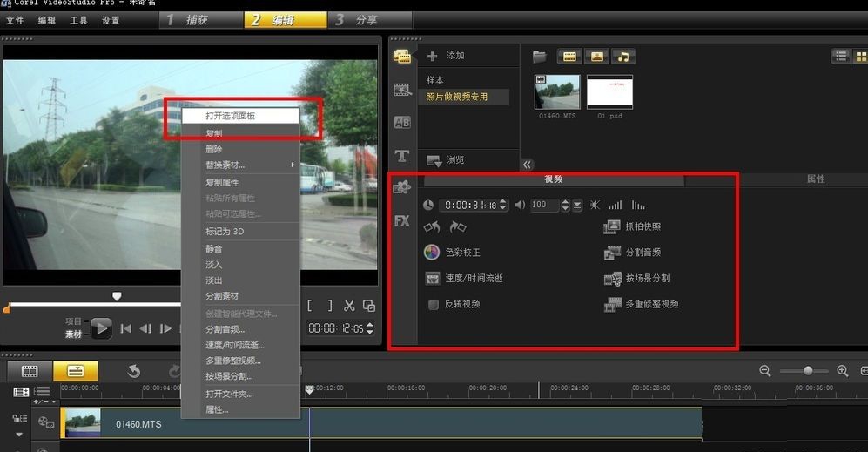The height and width of the screenshot is (452, 868).
Task: Click the mute audio speaker icon
Action: pos(595,206)
